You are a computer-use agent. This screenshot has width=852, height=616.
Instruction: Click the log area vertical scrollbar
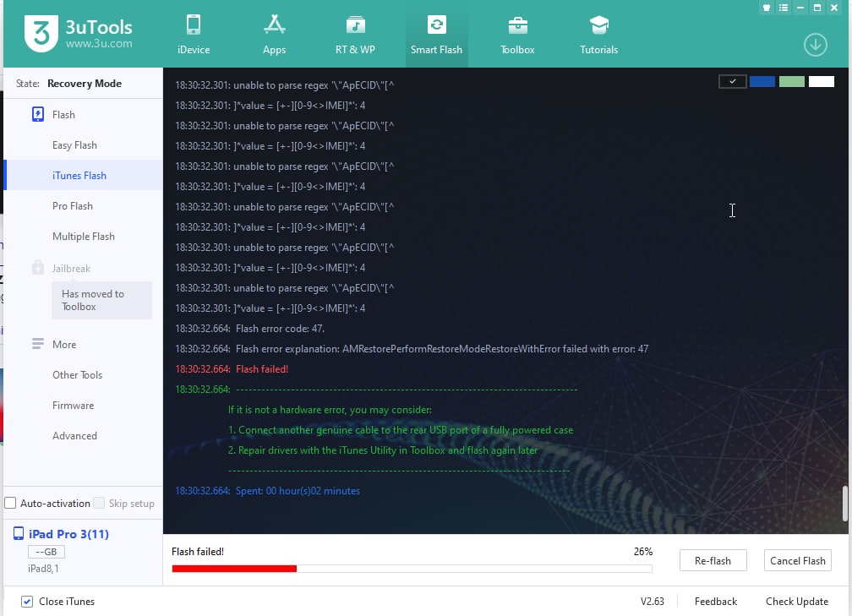click(845, 503)
